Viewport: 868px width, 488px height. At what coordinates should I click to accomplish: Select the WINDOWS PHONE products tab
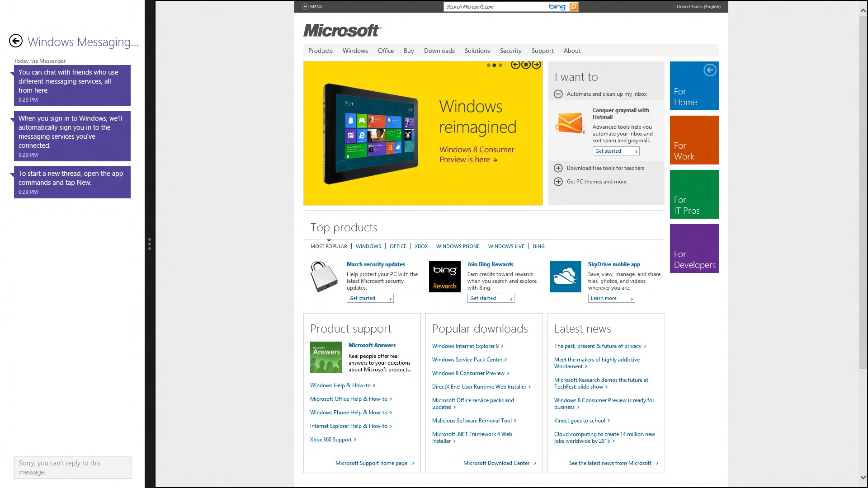click(x=458, y=246)
